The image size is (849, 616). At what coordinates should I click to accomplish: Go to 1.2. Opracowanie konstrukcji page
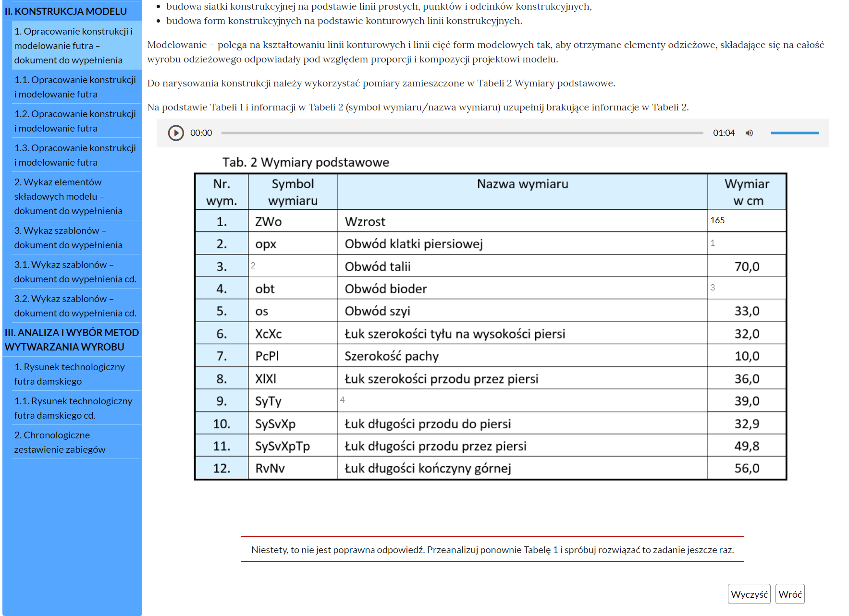75,121
